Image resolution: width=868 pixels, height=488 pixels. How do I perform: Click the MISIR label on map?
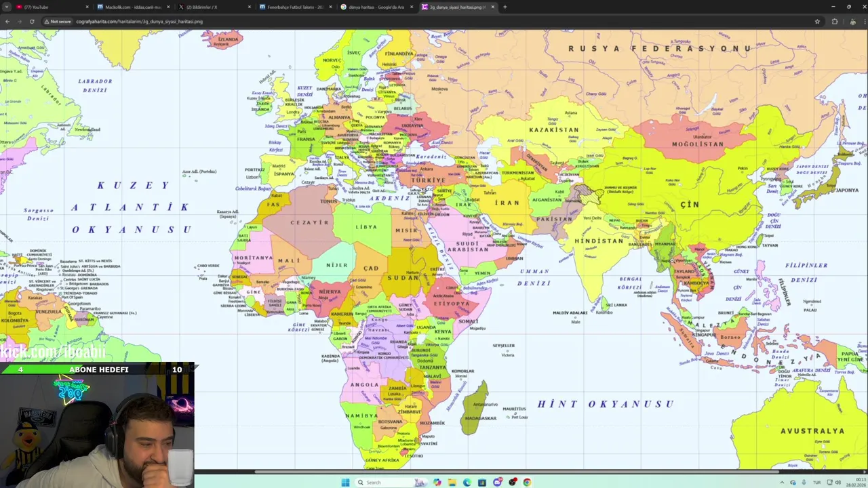point(407,230)
